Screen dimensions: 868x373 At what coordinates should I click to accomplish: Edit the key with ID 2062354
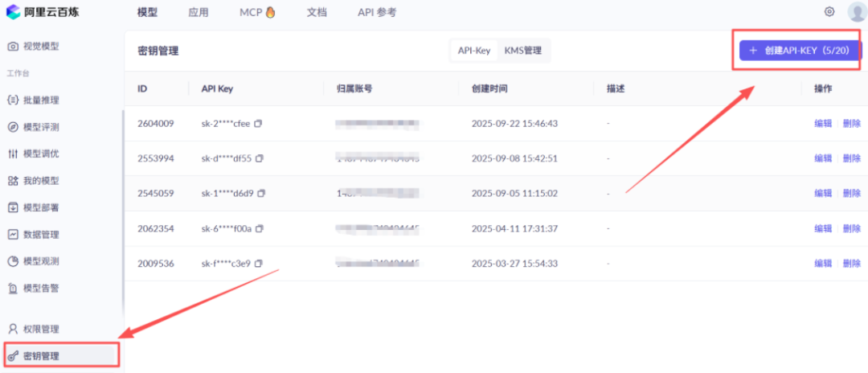(x=823, y=228)
